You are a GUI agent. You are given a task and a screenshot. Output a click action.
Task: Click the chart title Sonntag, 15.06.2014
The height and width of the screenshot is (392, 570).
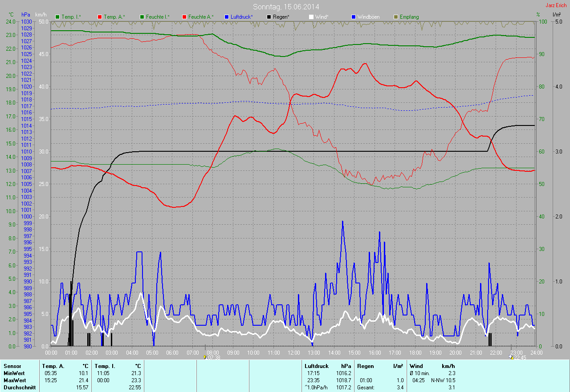tap(286, 7)
